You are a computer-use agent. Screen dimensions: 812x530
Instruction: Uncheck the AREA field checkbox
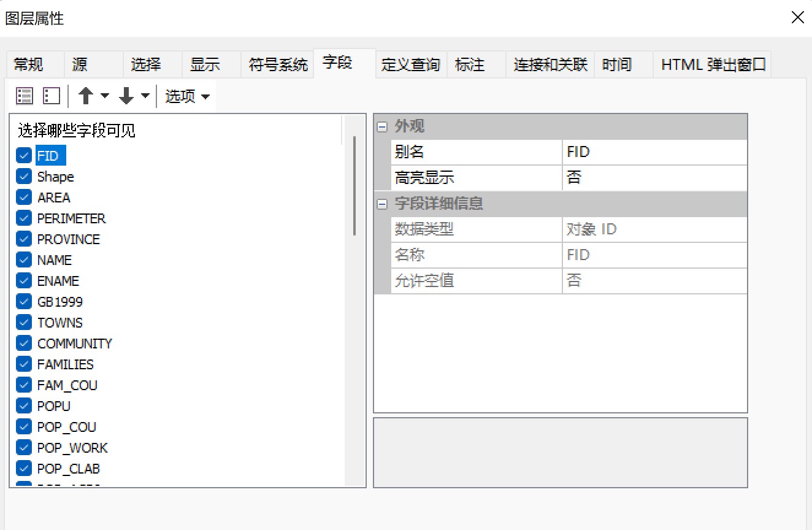(x=23, y=197)
